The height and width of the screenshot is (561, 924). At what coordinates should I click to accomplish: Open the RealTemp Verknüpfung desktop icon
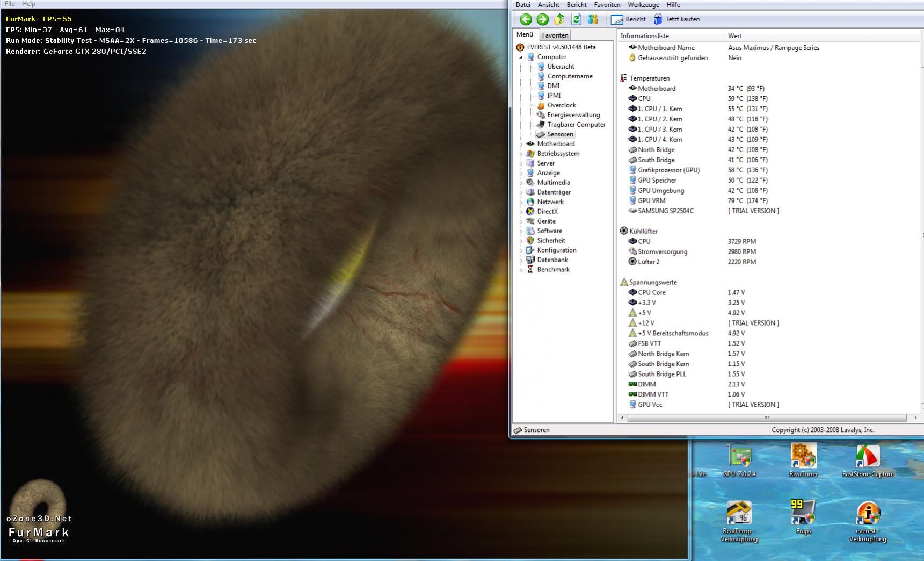pyautogui.click(x=739, y=521)
